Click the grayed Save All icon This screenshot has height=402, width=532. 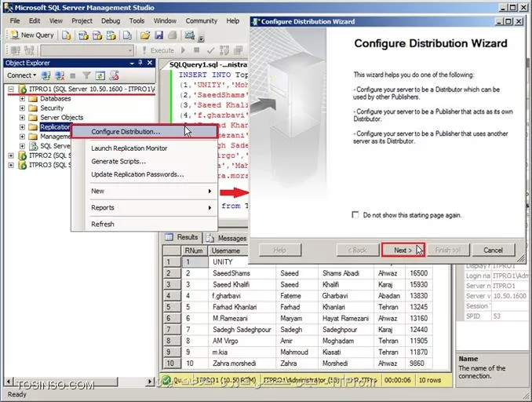pos(173,35)
